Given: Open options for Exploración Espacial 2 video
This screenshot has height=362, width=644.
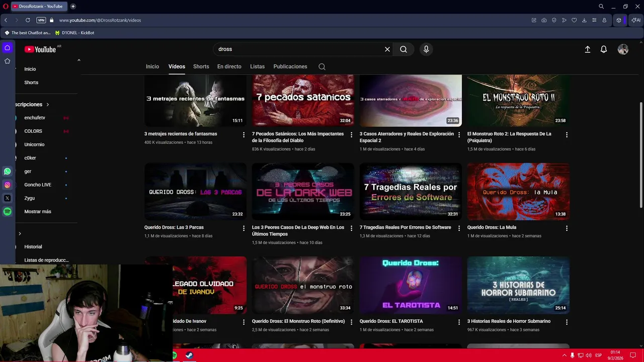Looking at the screenshot, I should pos(459,135).
